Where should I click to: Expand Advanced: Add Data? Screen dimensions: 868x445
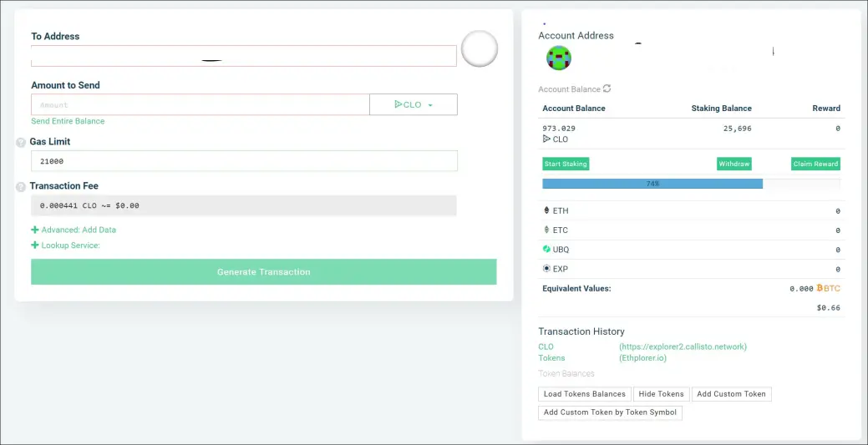(x=79, y=230)
